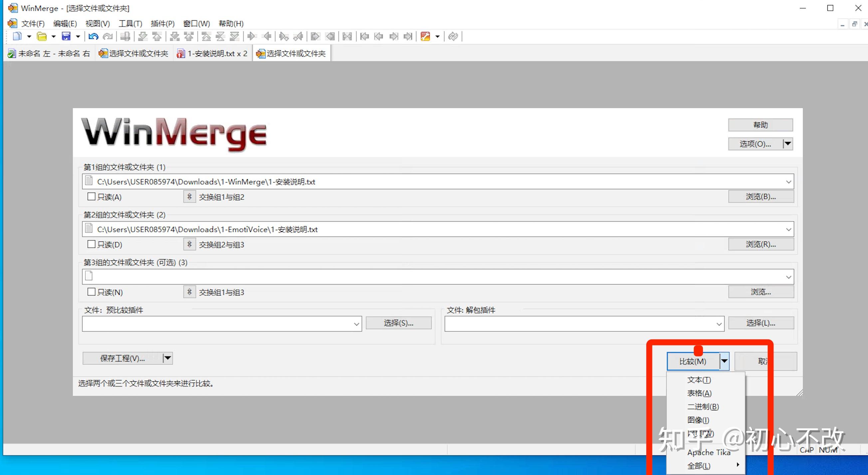Image resolution: width=868 pixels, height=475 pixels.
Task: Click the Undo arrow icon
Action: pyautogui.click(x=93, y=36)
